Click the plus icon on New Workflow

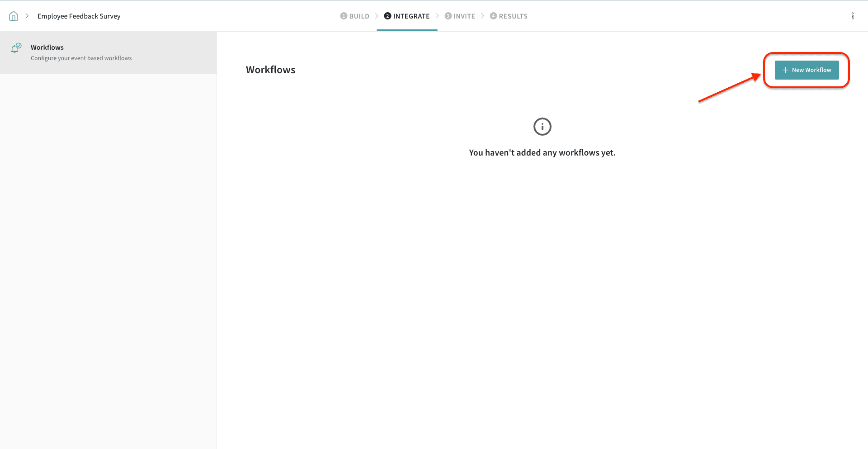[x=785, y=70]
